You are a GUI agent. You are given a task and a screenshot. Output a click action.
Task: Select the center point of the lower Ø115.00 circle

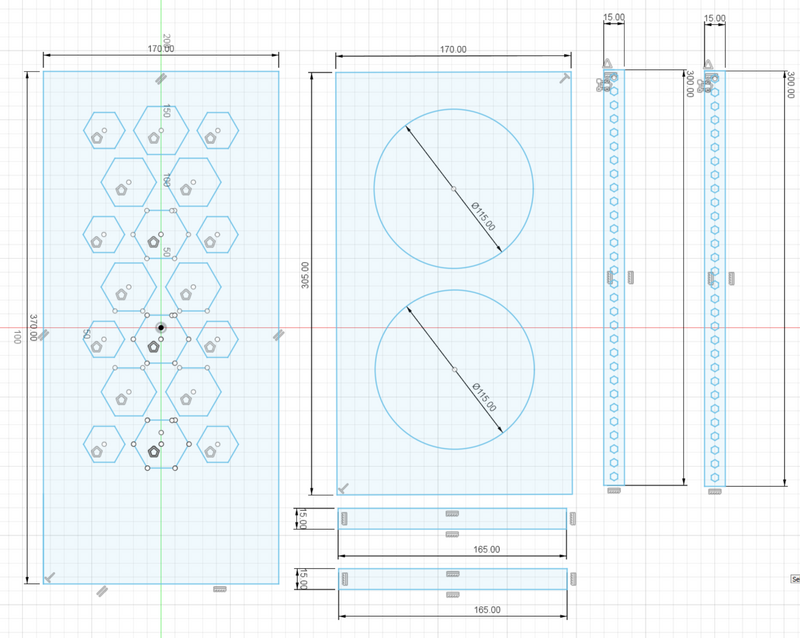455,370
